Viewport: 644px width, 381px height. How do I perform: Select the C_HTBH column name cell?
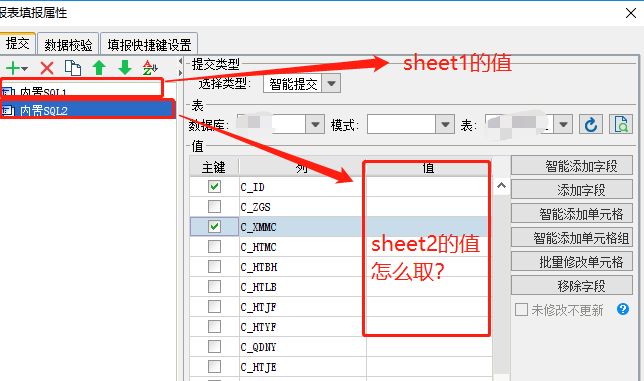[302, 267]
